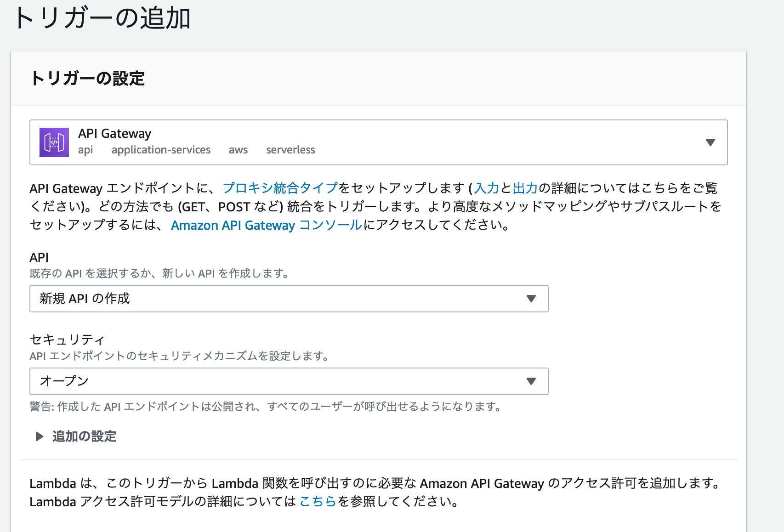Click the arrow on the API dropdown
Image resolution: width=784 pixels, height=532 pixels.
coord(531,299)
